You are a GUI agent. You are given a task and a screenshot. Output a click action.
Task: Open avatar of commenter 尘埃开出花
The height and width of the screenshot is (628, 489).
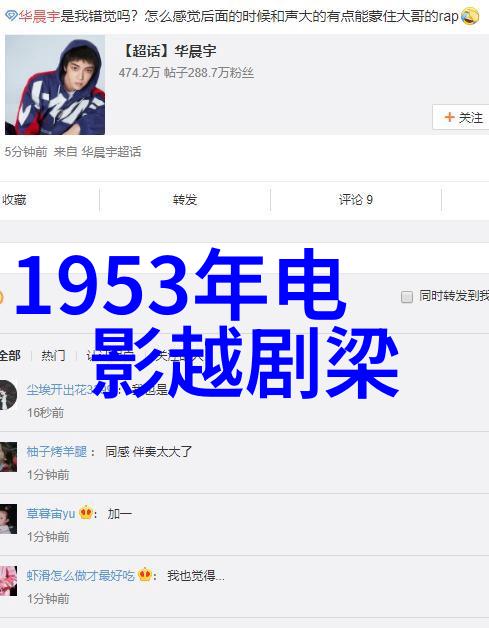[x=8, y=395]
